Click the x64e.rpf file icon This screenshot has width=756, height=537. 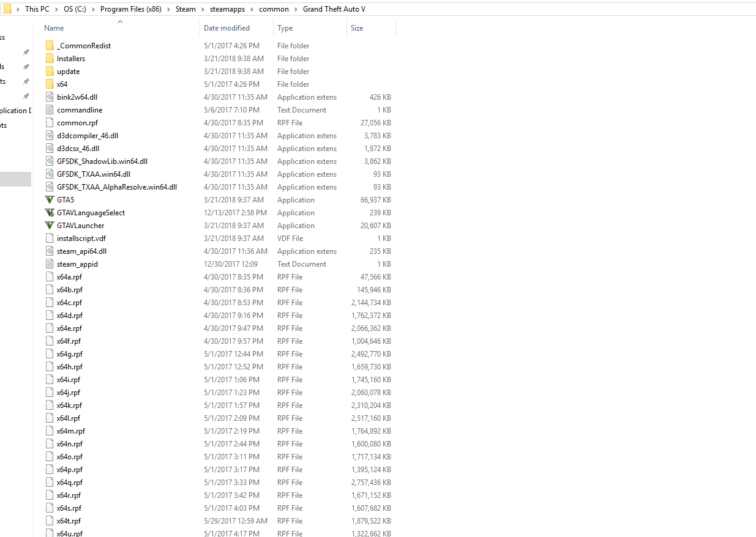50,328
